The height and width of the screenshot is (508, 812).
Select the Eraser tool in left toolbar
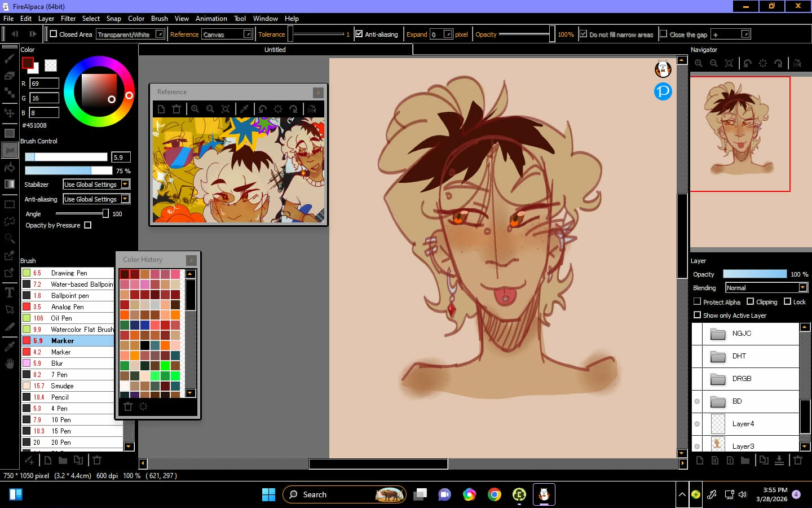pos(10,76)
